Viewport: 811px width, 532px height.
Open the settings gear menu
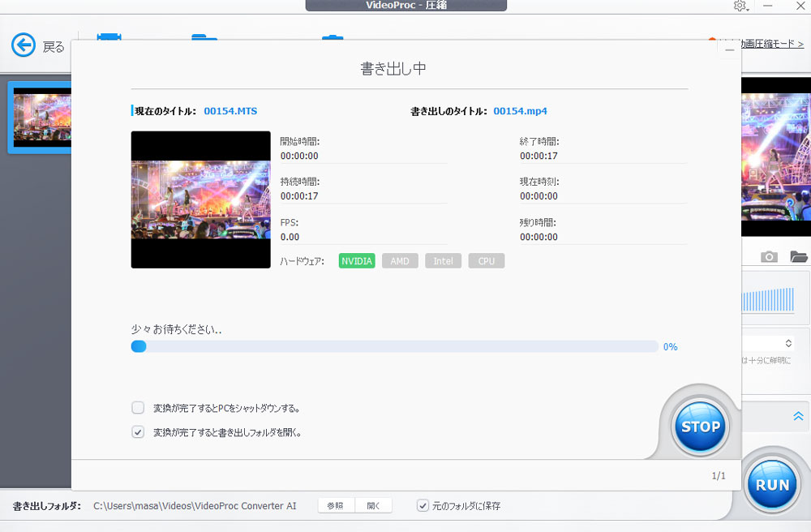[740, 6]
